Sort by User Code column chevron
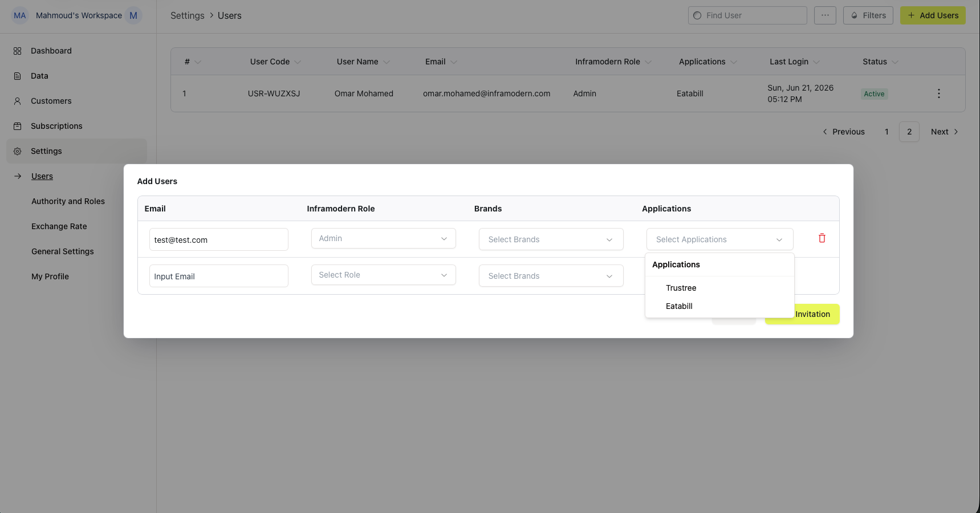 point(298,62)
